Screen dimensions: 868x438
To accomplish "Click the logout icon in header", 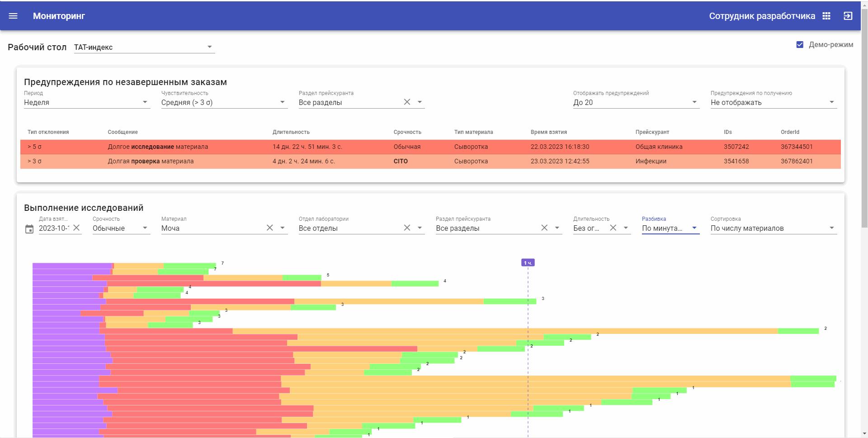I will click(848, 16).
